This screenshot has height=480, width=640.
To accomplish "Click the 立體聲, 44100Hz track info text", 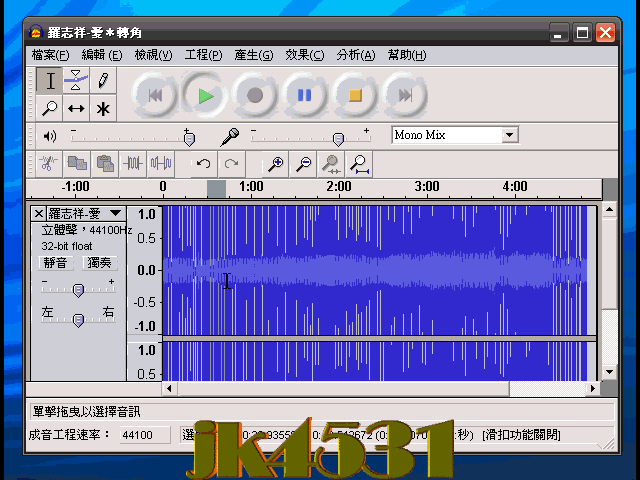I will [x=87, y=230].
